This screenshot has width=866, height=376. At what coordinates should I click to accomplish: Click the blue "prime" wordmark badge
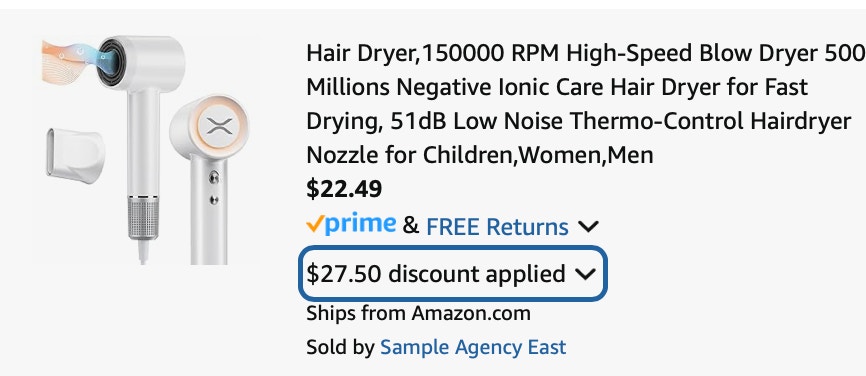point(360,224)
